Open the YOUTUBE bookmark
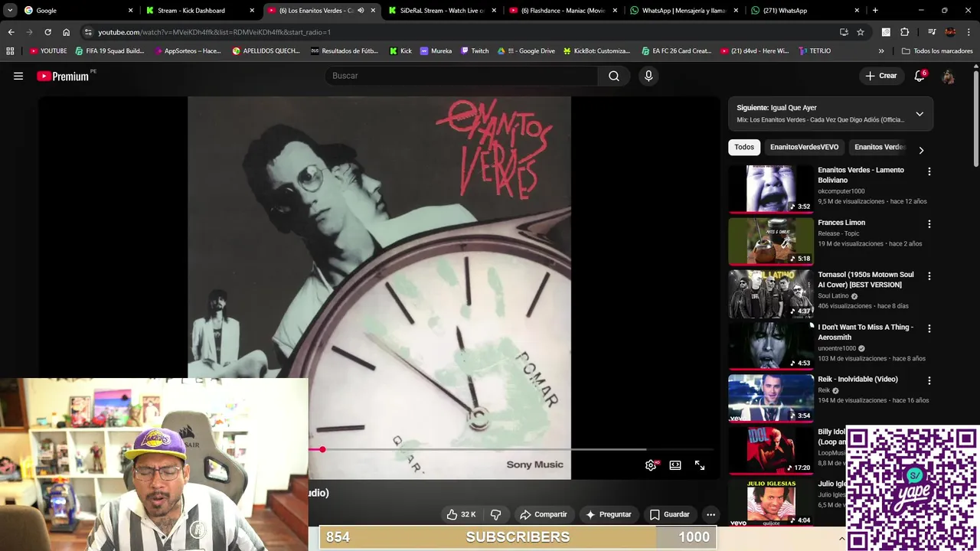Screen dimensions: 980x551 click(48, 51)
